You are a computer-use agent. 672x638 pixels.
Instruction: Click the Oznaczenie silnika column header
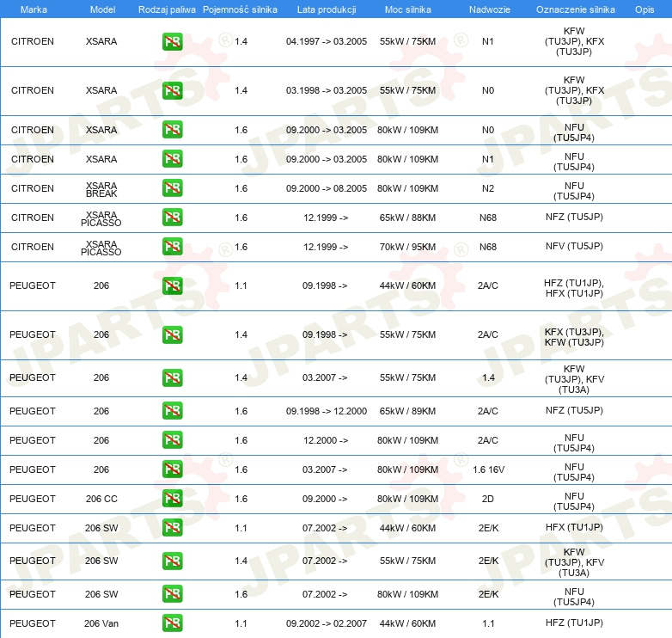pos(575,9)
